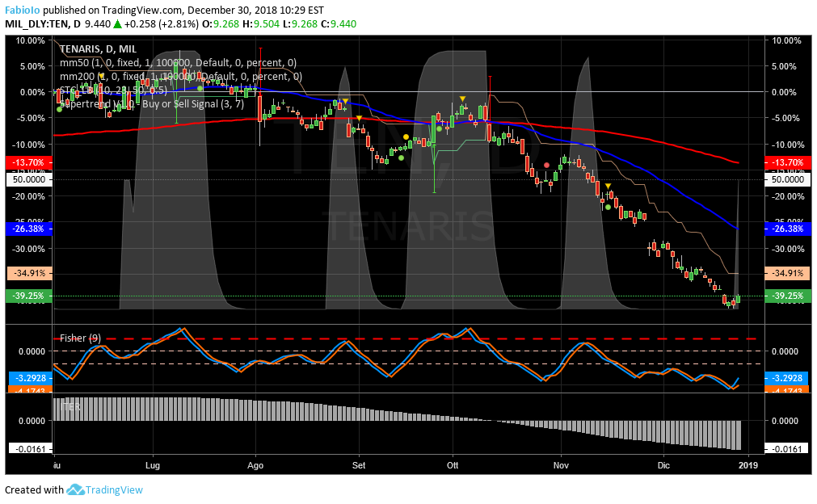817x504 pixels.
Task: Click the yellow down-triangle marker just after Set
Action: [359, 118]
